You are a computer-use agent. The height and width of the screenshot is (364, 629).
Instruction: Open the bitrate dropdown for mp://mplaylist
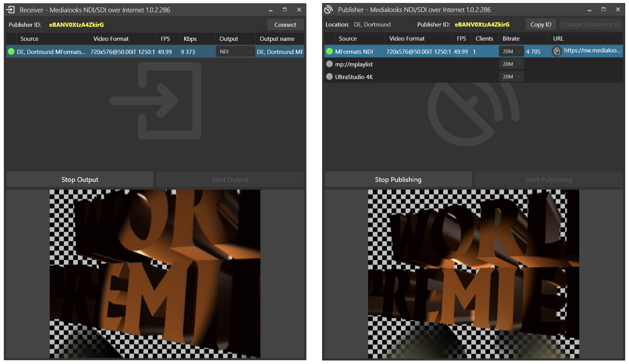511,64
